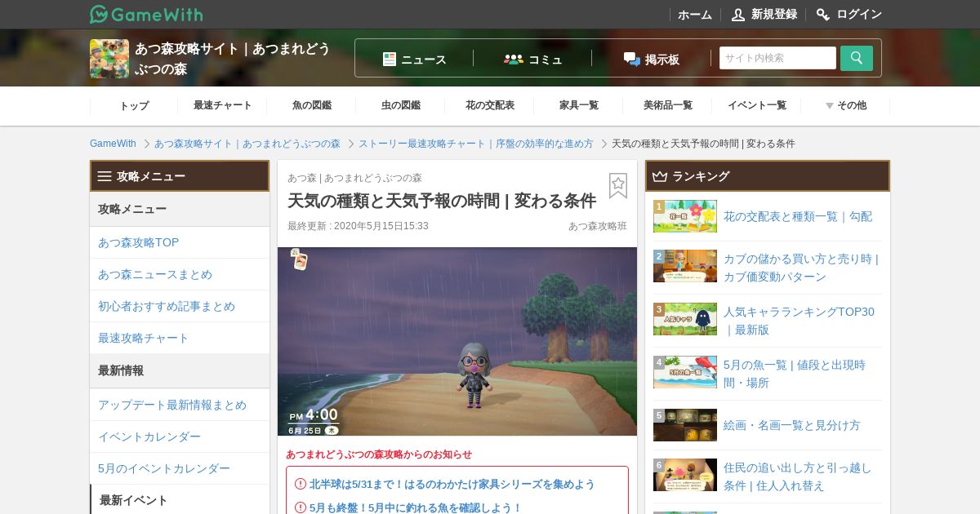Open ranking 6 住民の追い出し方 link

797,476
